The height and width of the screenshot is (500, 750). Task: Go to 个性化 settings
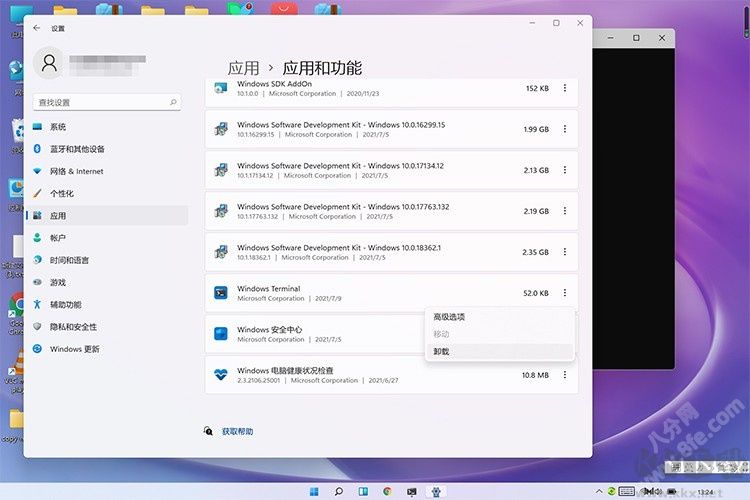62,193
